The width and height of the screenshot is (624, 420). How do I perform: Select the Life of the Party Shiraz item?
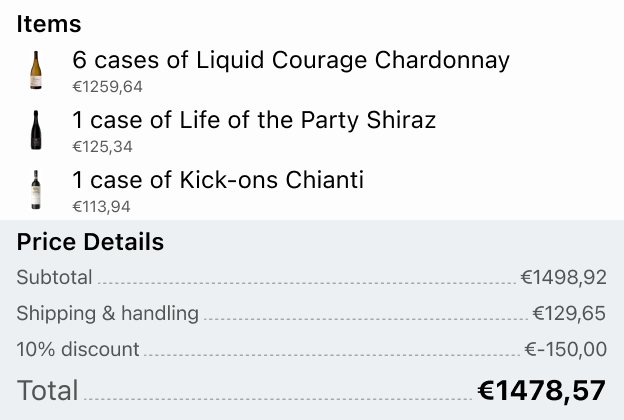tap(254, 120)
